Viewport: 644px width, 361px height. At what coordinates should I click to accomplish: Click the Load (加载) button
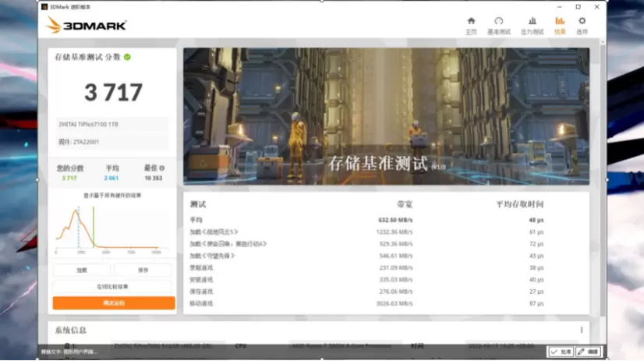(x=82, y=270)
